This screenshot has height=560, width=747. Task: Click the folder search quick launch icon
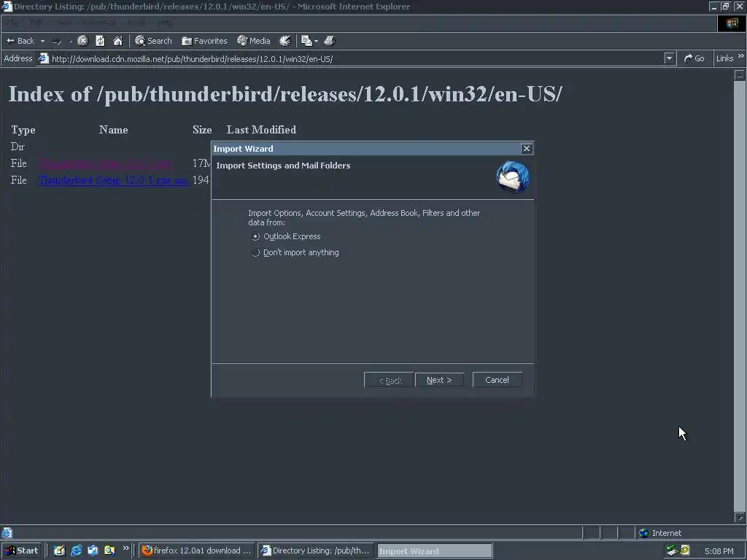tap(109, 551)
